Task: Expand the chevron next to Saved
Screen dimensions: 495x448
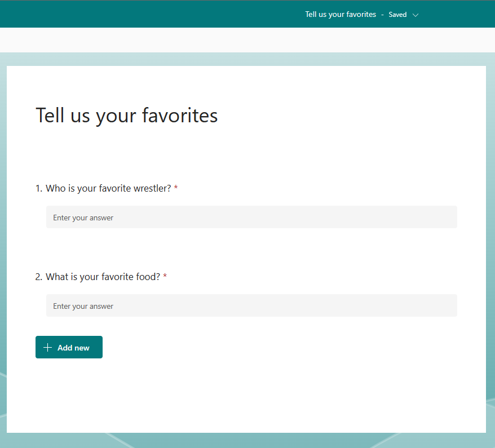Action: pyautogui.click(x=416, y=15)
